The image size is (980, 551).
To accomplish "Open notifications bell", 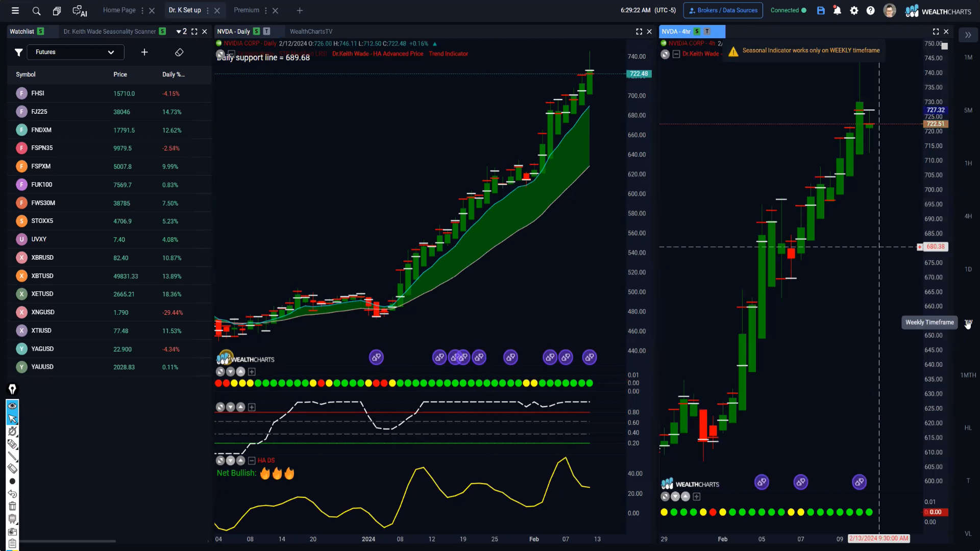I will tap(837, 10).
